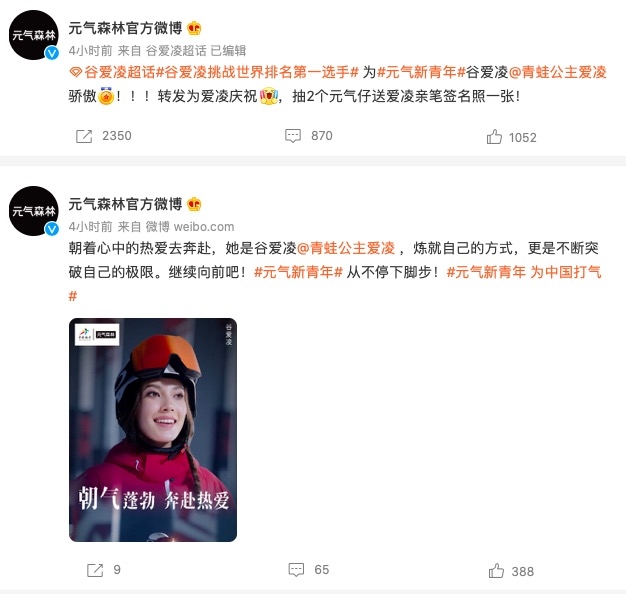The image size is (626, 594).
Task: Click the first 元气森林官方微博 username
Action: pos(125,28)
